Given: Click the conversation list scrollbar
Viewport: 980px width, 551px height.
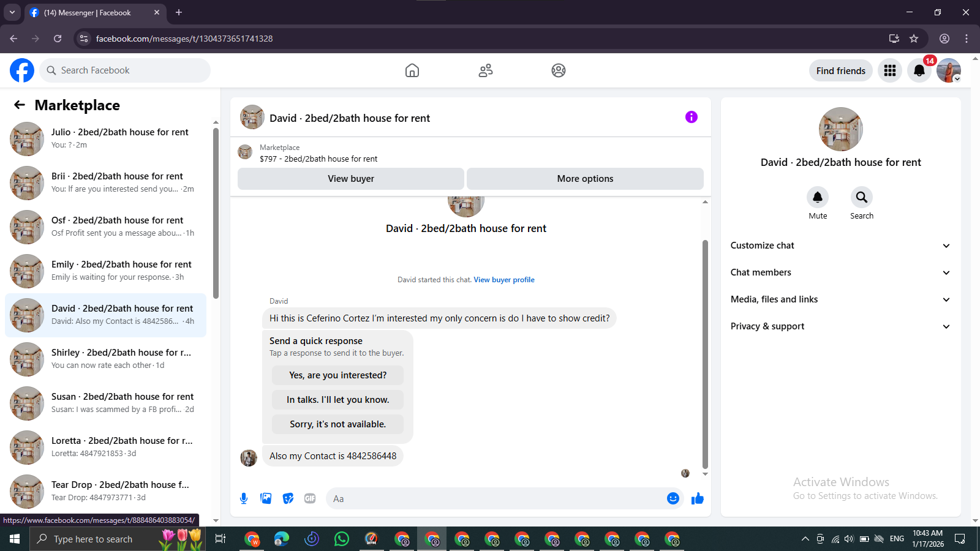Looking at the screenshot, I should [x=216, y=212].
